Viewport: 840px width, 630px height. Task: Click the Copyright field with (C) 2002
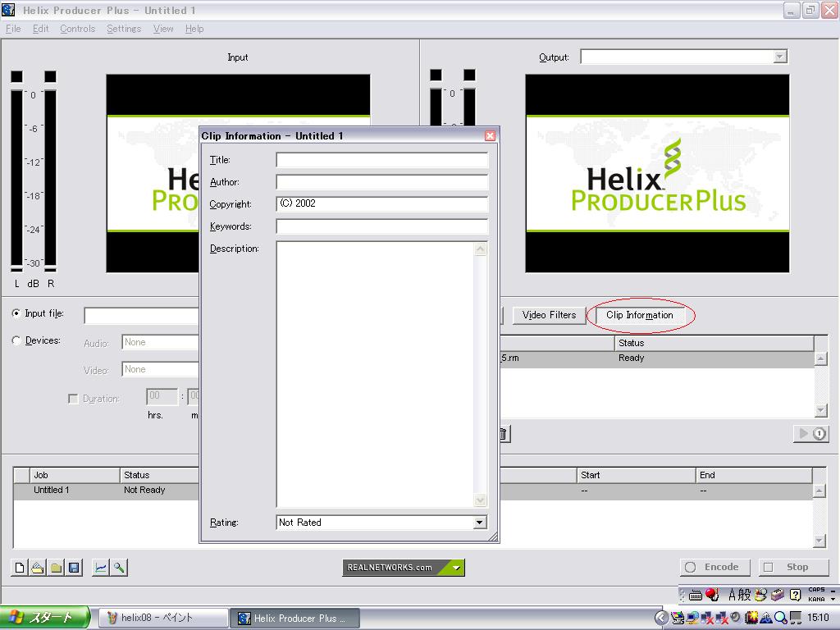[x=382, y=204]
